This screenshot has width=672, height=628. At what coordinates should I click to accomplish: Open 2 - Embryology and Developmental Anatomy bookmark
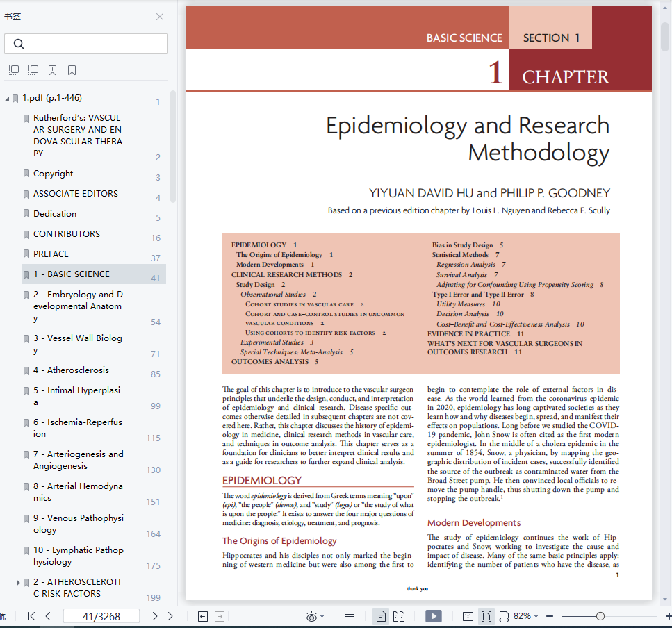[x=78, y=306]
